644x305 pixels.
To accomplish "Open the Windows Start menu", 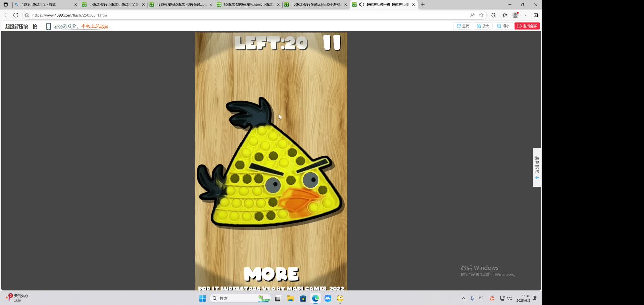I will (202, 298).
